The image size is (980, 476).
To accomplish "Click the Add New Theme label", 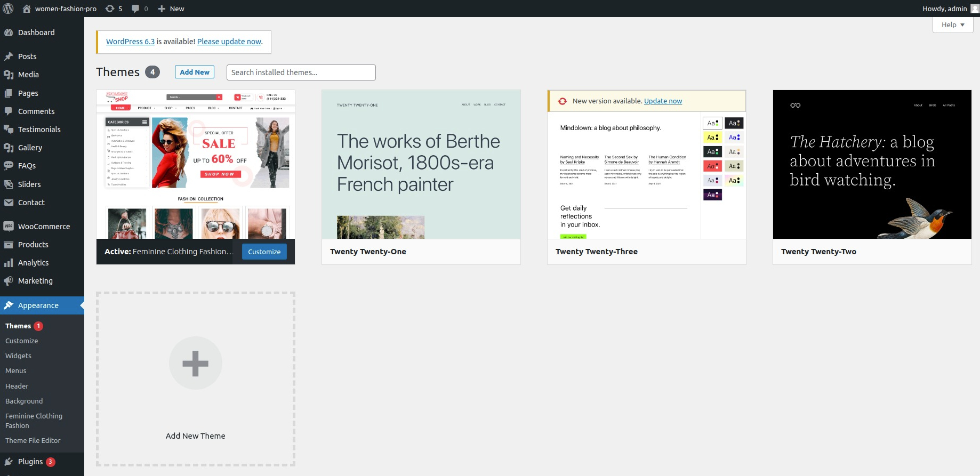I will [x=196, y=436].
